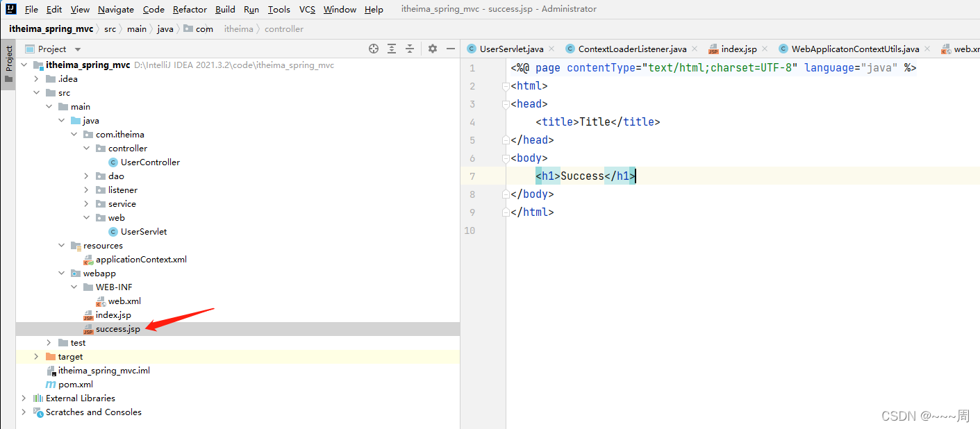Toggle fold marker at closing body tag
Image resolution: width=980 pixels, height=429 pixels.
(506, 194)
